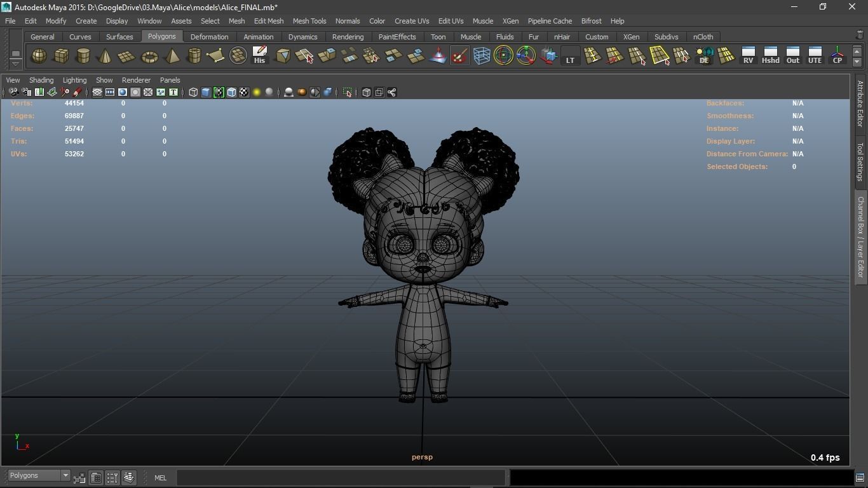Click the mirror geometry red cone shelf icon
Image resolution: width=868 pixels, height=488 pixels.
pyautogui.click(x=438, y=56)
